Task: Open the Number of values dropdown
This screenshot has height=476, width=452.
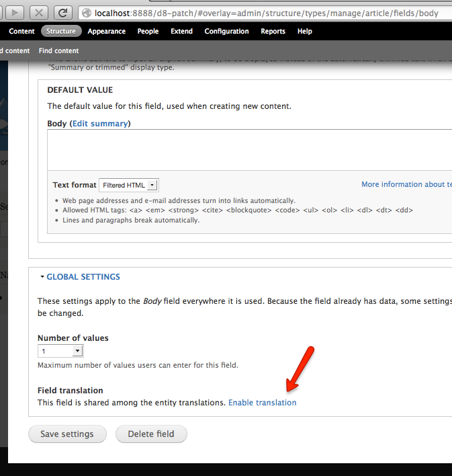Action: coord(60,351)
